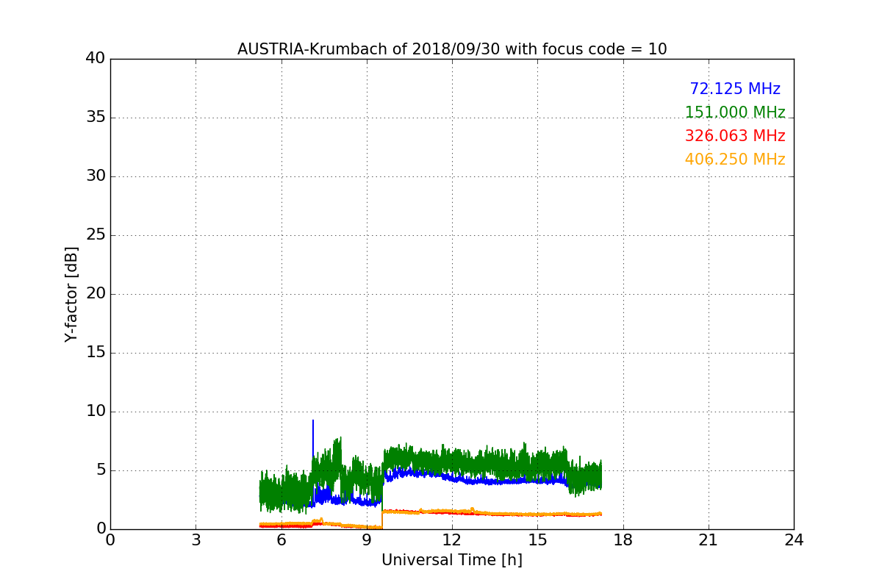The height and width of the screenshot is (588, 882).
Task: Click the y-axis tick label 30
Action: [96, 176]
